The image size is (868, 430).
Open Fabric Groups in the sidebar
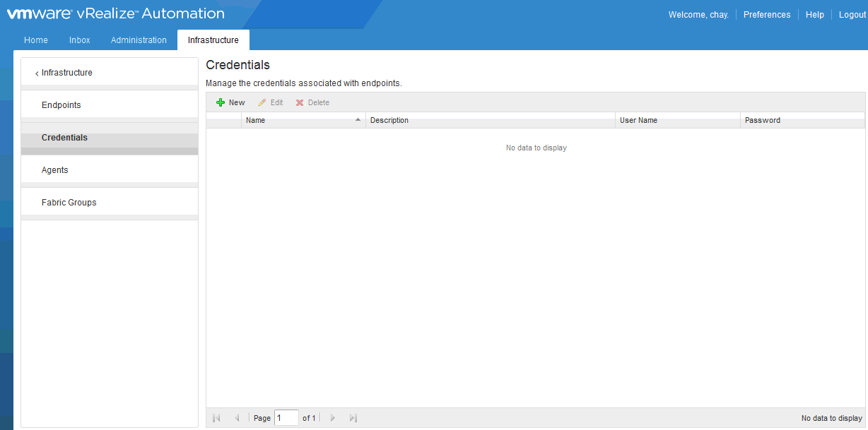coord(69,203)
